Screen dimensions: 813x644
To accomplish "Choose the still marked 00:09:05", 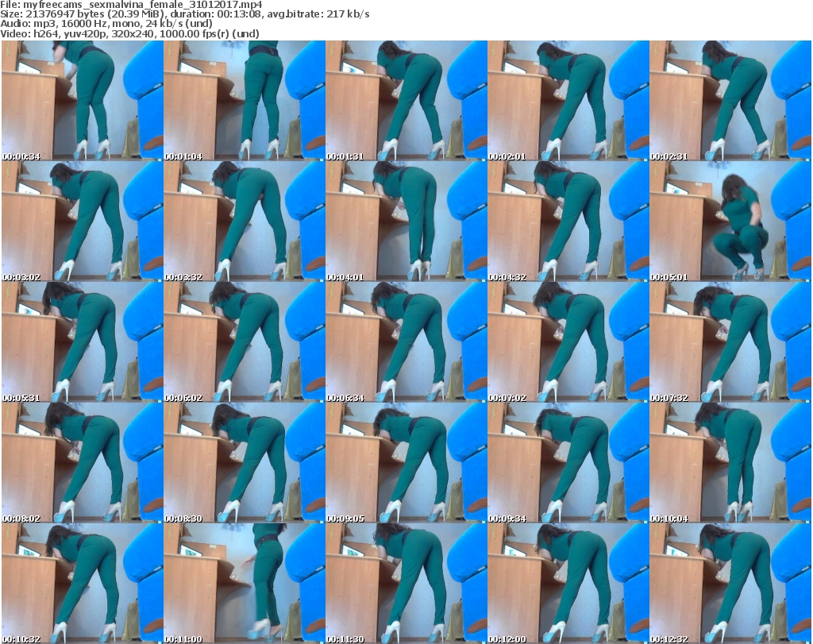I will 406,463.
